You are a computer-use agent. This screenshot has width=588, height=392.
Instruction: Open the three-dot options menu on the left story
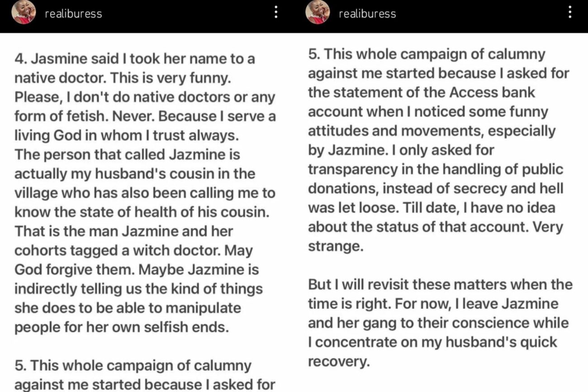tap(276, 12)
